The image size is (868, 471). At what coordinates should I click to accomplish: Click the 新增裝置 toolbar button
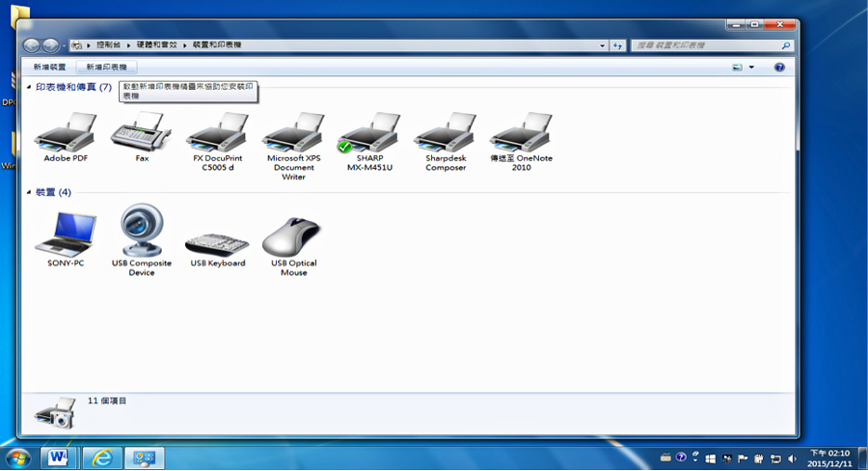pyautogui.click(x=49, y=67)
